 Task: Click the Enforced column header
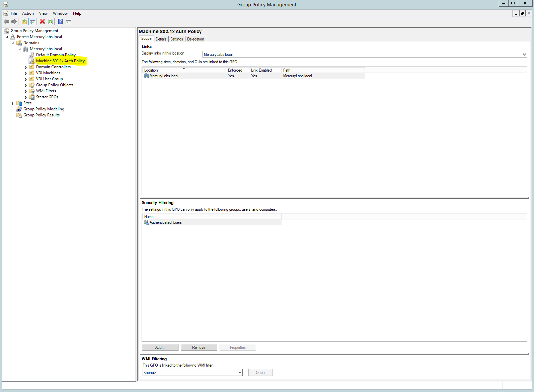(237, 70)
